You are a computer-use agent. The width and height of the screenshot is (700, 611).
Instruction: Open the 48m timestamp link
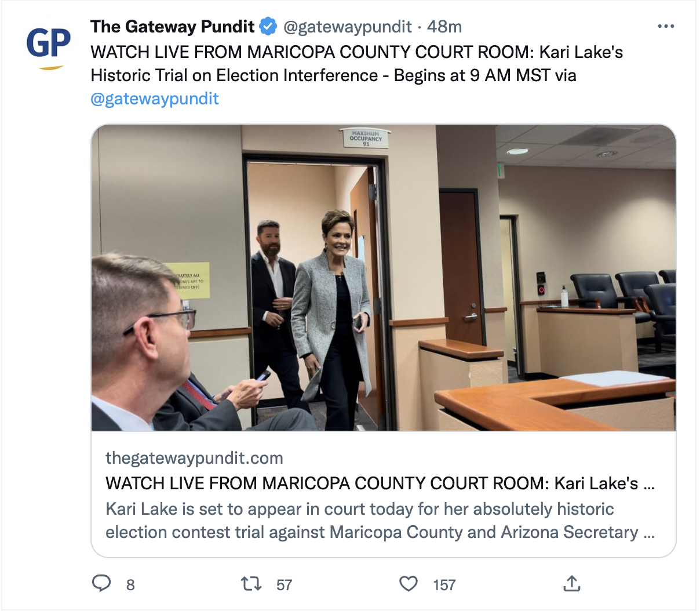(x=444, y=27)
